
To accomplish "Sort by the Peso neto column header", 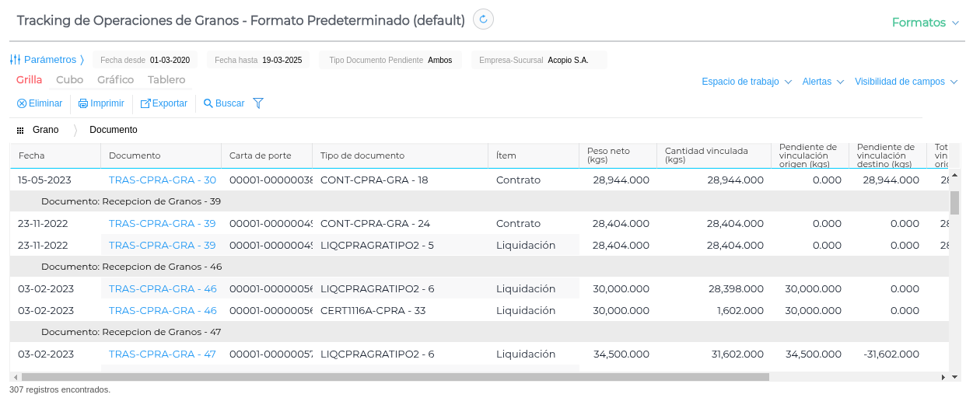I will [x=608, y=155].
